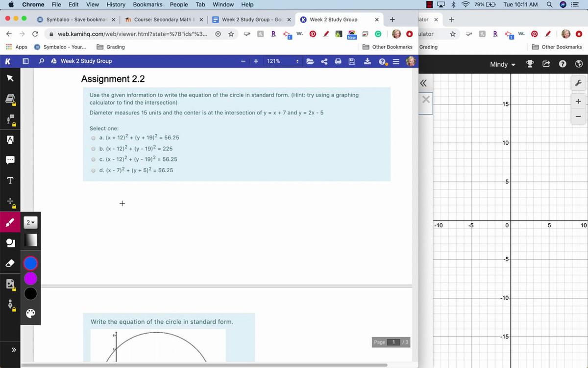Show the Desmos expression list chevrons

pyautogui.click(x=423, y=83)
